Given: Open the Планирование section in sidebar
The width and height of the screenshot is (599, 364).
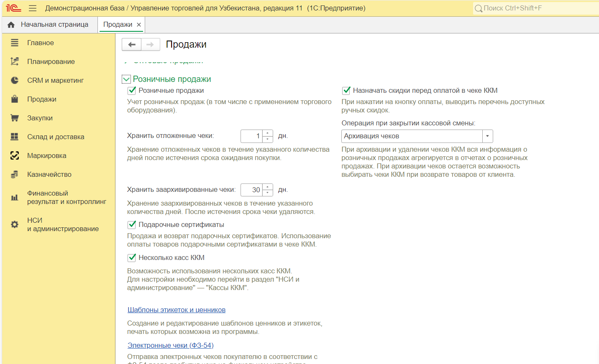Looking at the screenshot, I should [x=51, y=61].
